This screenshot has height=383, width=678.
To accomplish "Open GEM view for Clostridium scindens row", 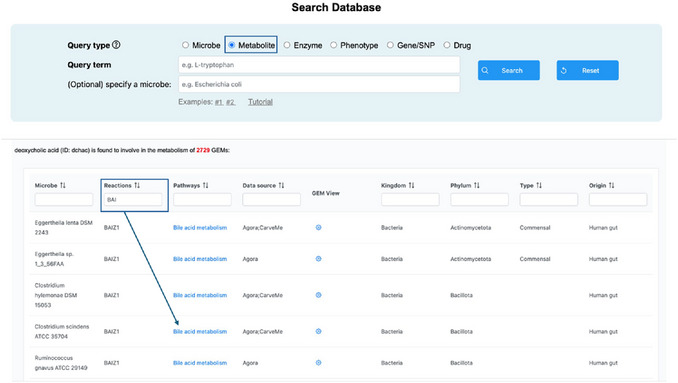I will tap(318, 331).
